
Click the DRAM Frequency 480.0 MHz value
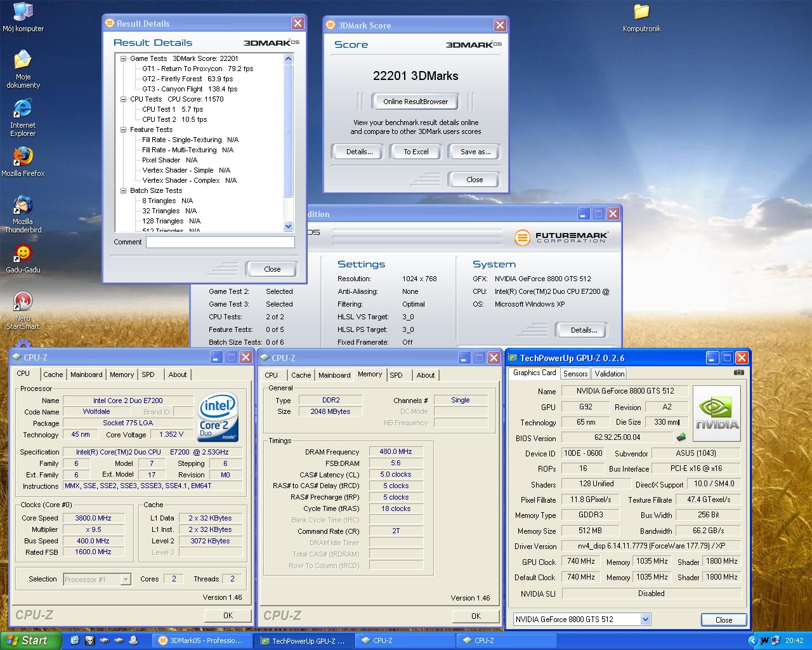(396, 451)
